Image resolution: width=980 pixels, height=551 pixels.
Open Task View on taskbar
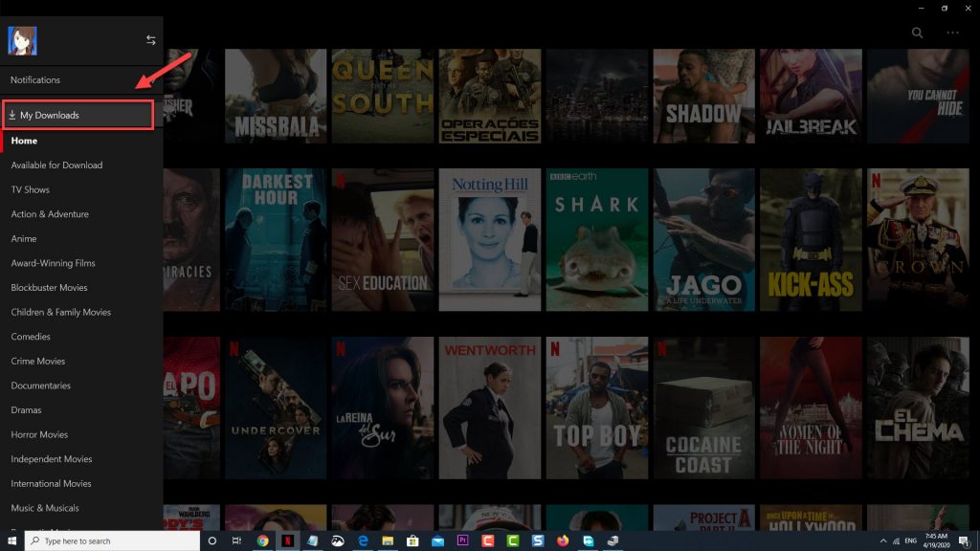click(236, 541)
